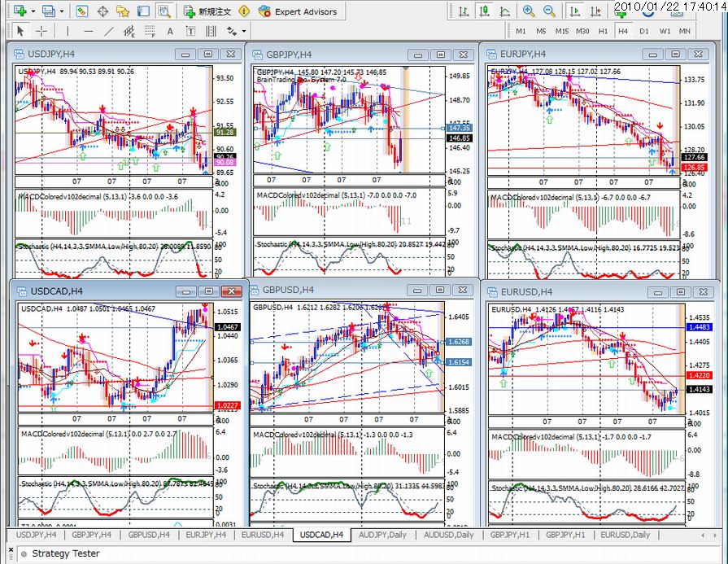Select the arrow cursor tool
Image resolution: width=728 pixels, height=564 pixels.
point(20,31)
